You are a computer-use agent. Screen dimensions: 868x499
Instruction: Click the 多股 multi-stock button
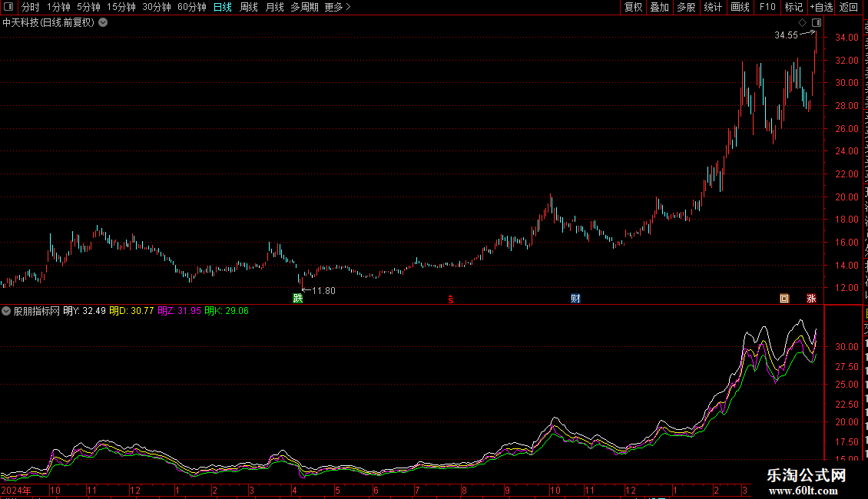(x=687, y=7)
